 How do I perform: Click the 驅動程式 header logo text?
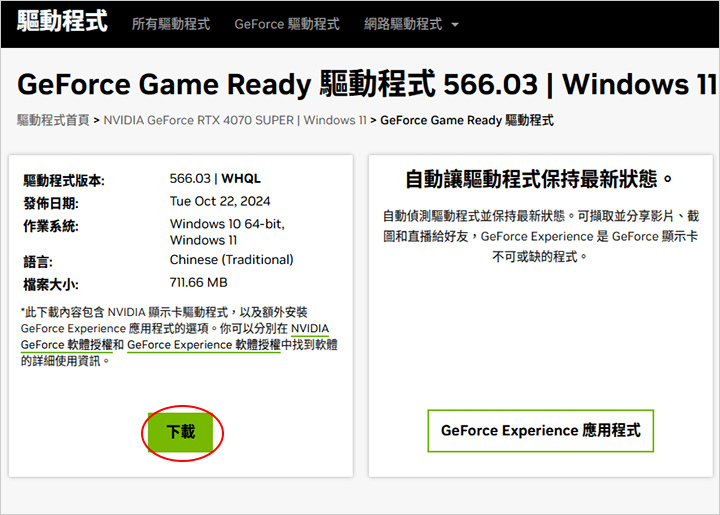(62, 21)
